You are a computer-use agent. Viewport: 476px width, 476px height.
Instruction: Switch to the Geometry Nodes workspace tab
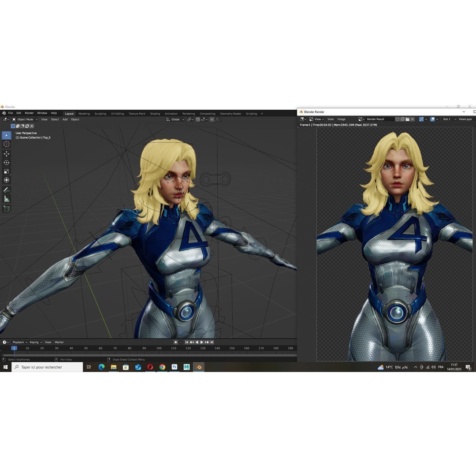point(231,114)
